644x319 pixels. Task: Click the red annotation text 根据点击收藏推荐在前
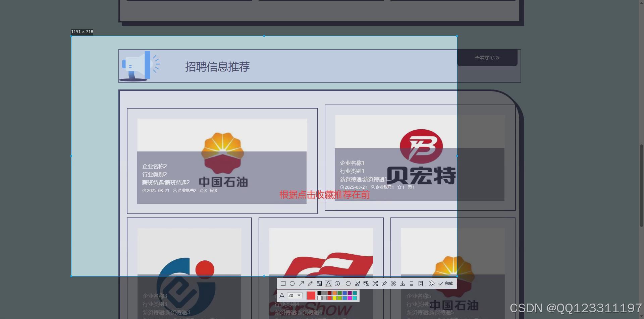tap(324, 195)
